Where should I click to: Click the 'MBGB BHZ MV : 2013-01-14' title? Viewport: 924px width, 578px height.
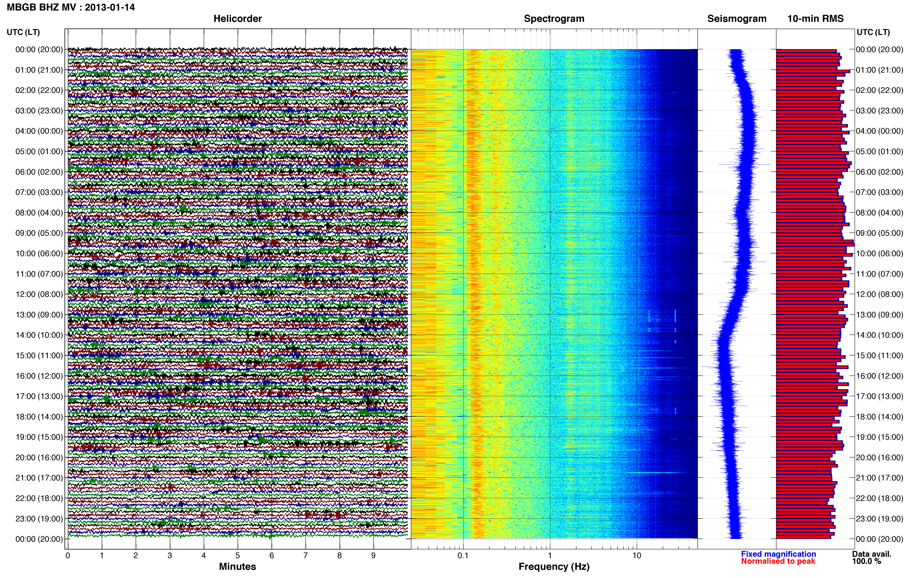tap(71, 7)
